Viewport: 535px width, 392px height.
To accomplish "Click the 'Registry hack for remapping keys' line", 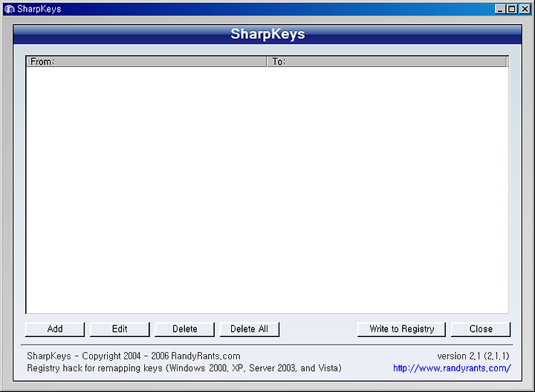I will coord(184,368).
